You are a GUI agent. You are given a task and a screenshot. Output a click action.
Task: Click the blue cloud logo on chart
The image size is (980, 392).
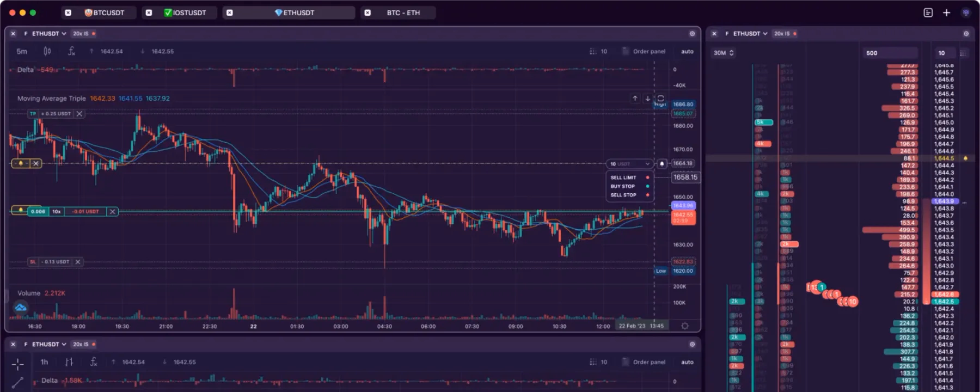21,308
